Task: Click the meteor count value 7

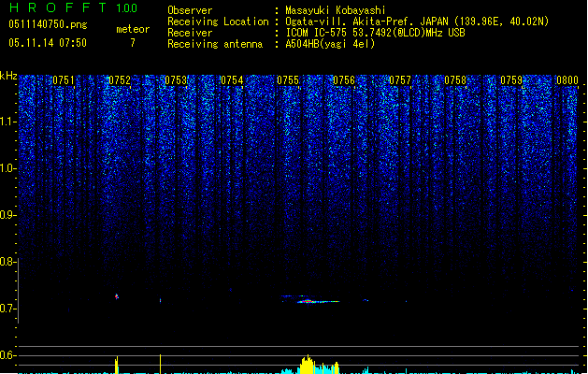Action: (133, 43)
